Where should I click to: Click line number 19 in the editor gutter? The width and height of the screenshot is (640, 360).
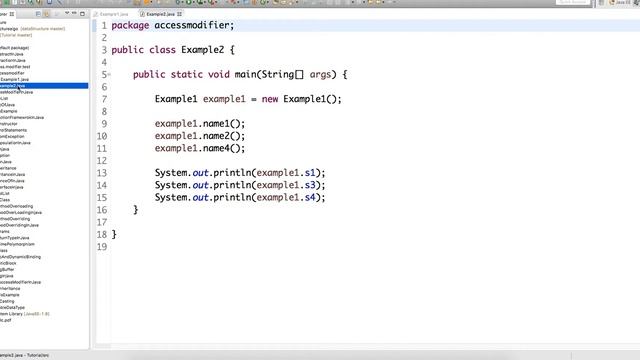tap(102, 247)
